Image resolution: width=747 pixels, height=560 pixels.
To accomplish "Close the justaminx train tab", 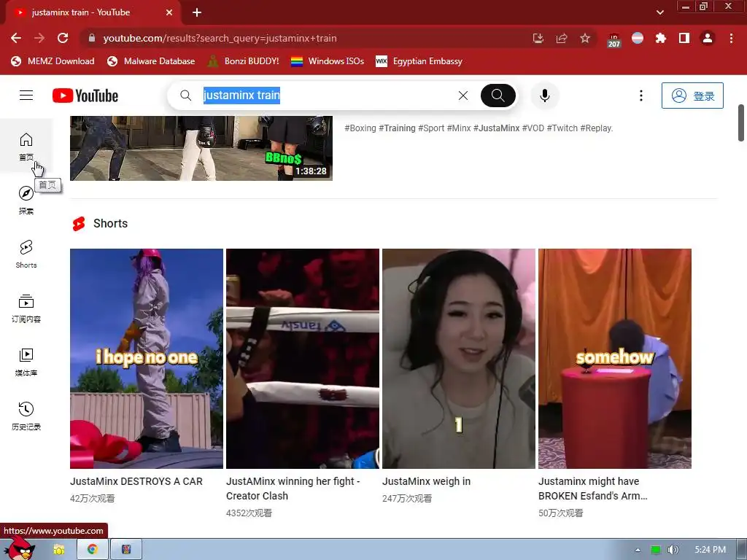I will (x=169, y=12).
